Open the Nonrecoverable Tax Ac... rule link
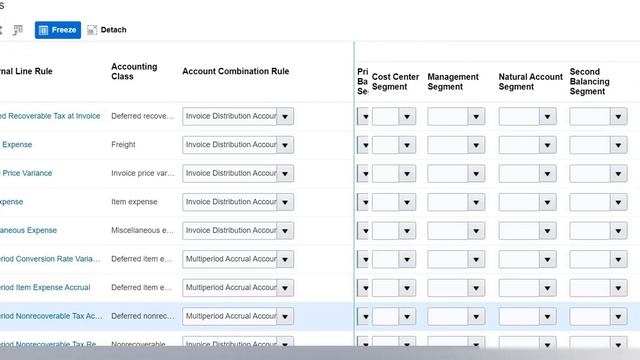 [51, 316]
